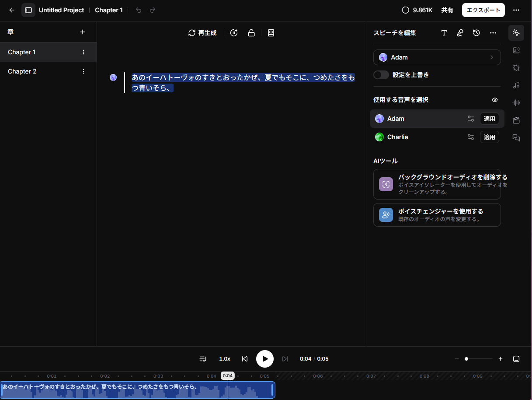
Task: Click the エクスポート export button
Action: 483,10
